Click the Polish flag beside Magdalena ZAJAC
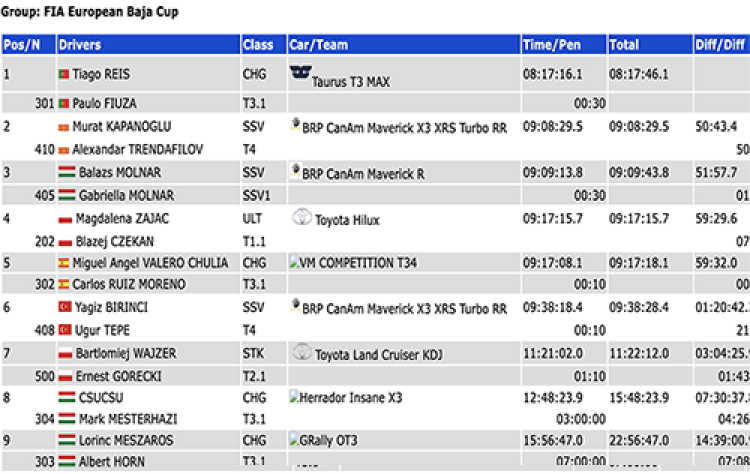750x474 pixels. point(65,220)
